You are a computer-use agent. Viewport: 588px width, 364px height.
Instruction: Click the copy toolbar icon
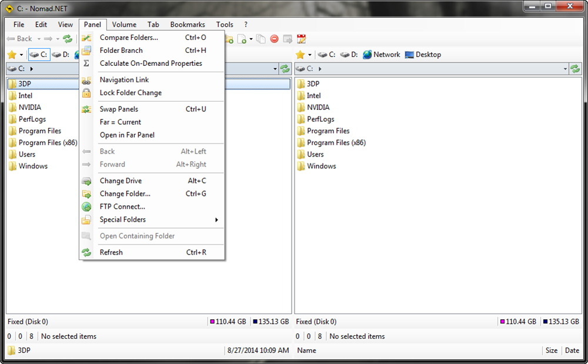click(x=260, y=39)
